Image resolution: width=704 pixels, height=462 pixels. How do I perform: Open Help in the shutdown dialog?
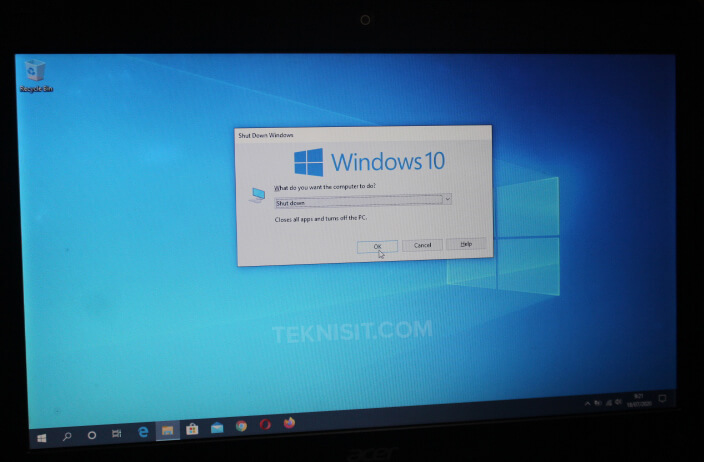[x=466, y=244]
